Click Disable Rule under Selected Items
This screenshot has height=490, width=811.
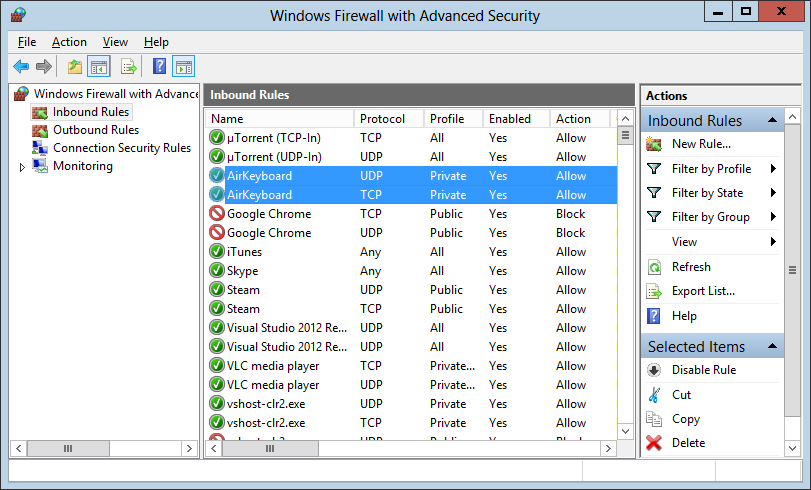703,370
